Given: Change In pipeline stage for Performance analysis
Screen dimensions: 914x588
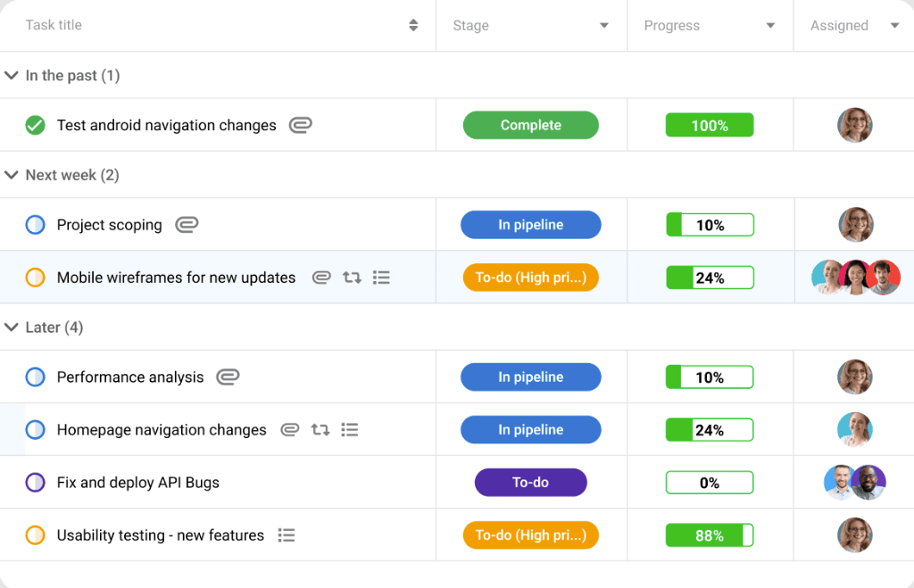Looking at the screenshot, I should tap(531, 377).
